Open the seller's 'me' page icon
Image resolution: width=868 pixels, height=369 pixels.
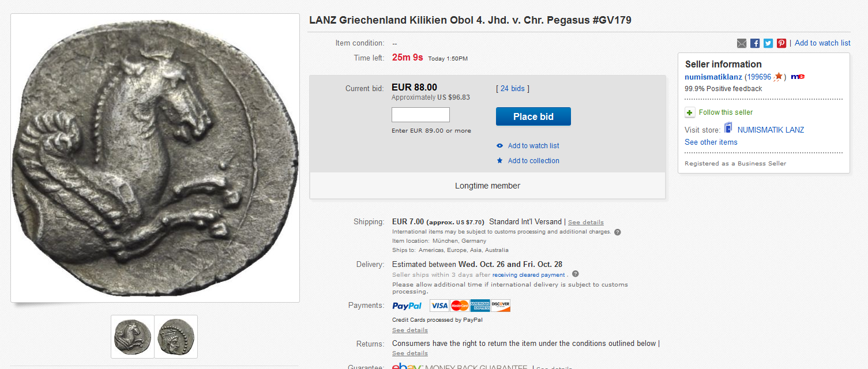[x=798, y=77]
